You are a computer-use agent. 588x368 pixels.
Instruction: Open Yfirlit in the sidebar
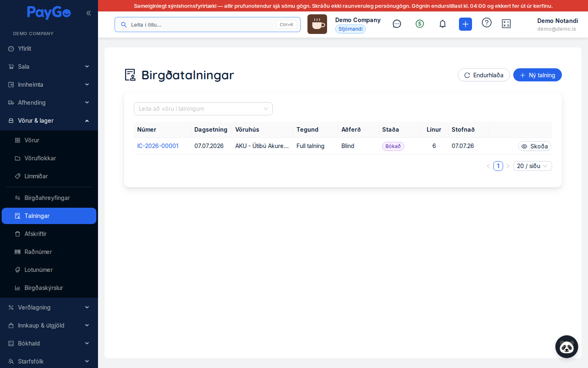click(49, 49)
